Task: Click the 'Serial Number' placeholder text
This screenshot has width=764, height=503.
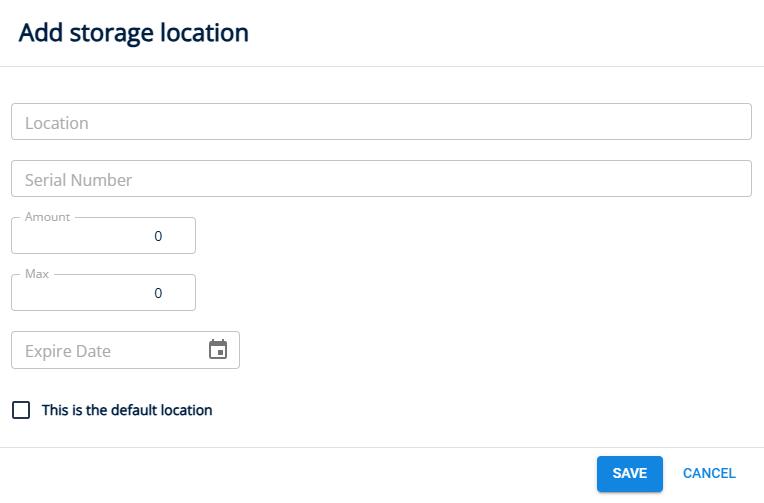Action: (x=79, y=180)
